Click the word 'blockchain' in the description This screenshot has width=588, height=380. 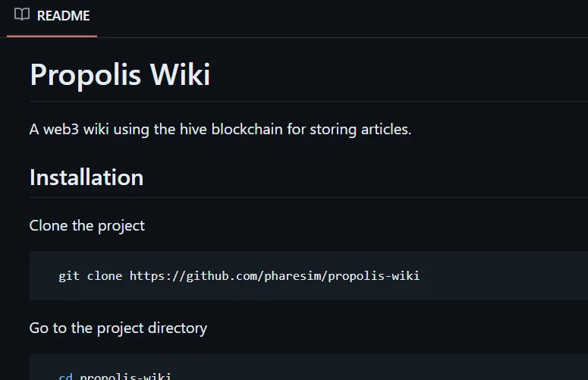(x=247, y=129)
